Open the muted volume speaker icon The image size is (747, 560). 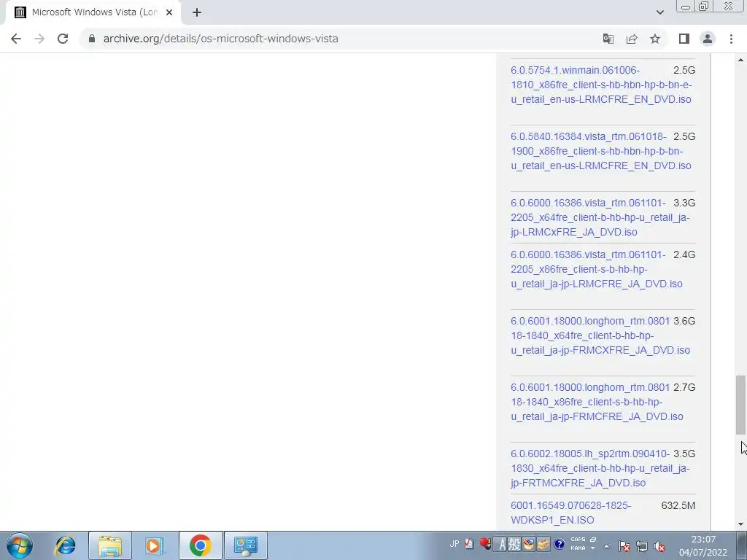click(x=659, y=546)
